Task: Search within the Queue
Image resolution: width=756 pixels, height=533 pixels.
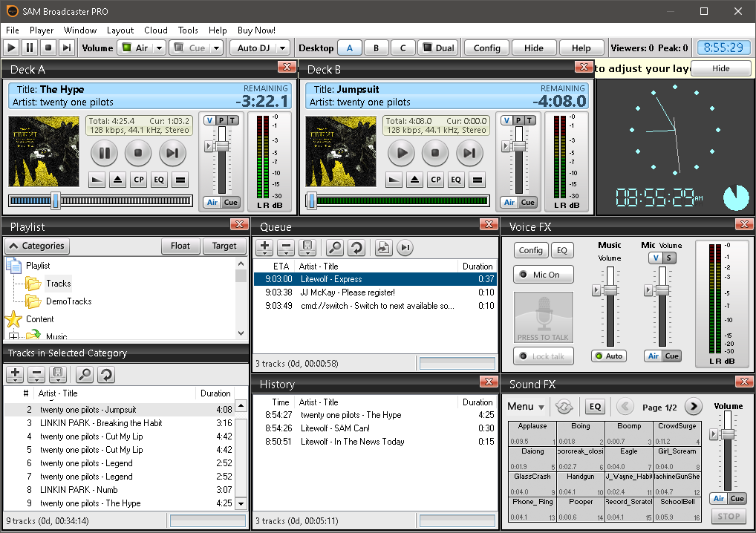Action: (x=335, y=248)
